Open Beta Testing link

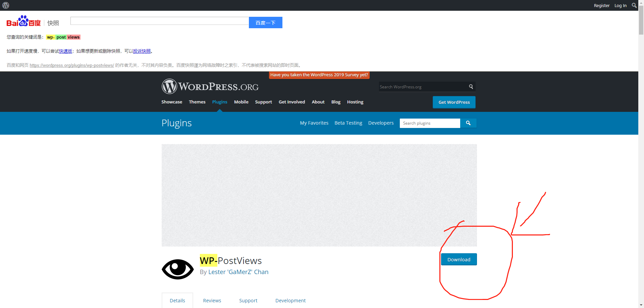tap(348, 123)
